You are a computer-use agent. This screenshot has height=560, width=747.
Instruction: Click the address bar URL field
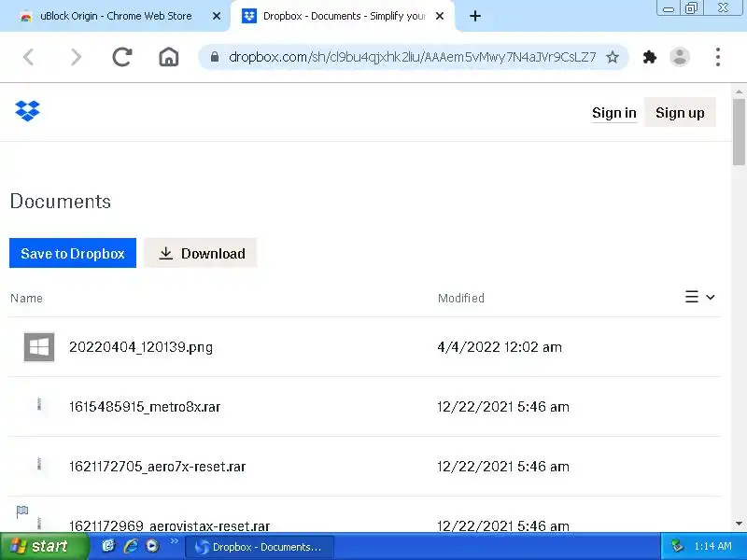[412, 57]
